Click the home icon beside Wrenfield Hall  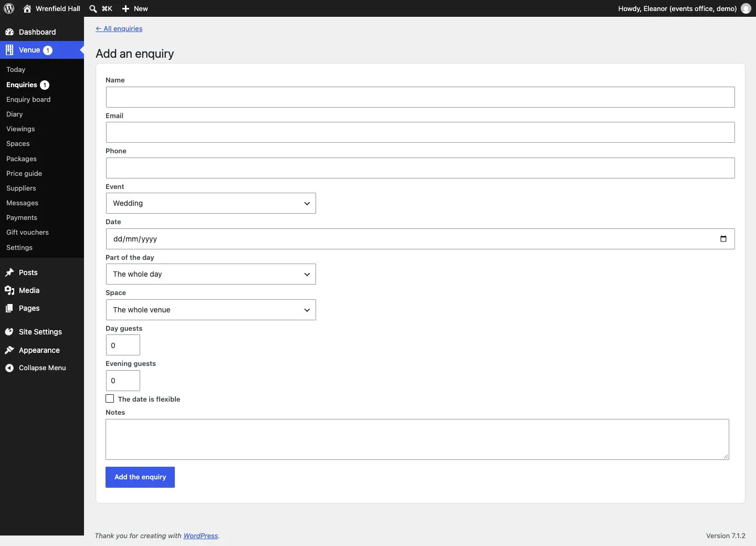pyautogui.click(x=27, y=8)
